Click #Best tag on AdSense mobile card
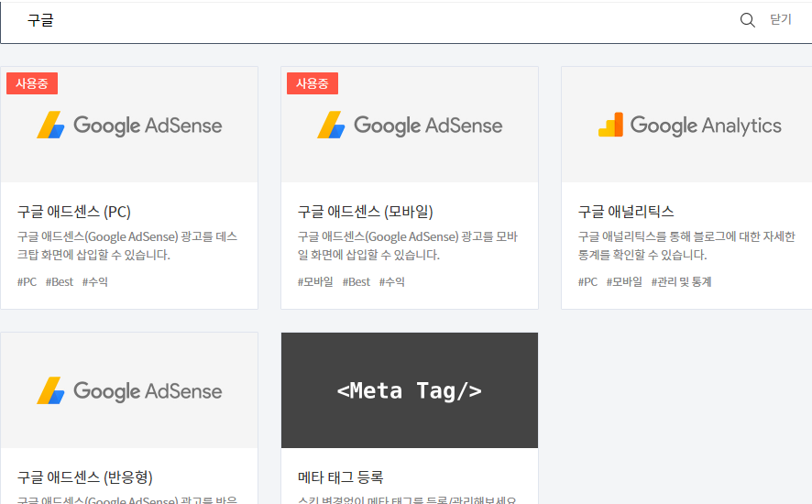The width and height of the screenshot is (812, 504). [357, 282]
